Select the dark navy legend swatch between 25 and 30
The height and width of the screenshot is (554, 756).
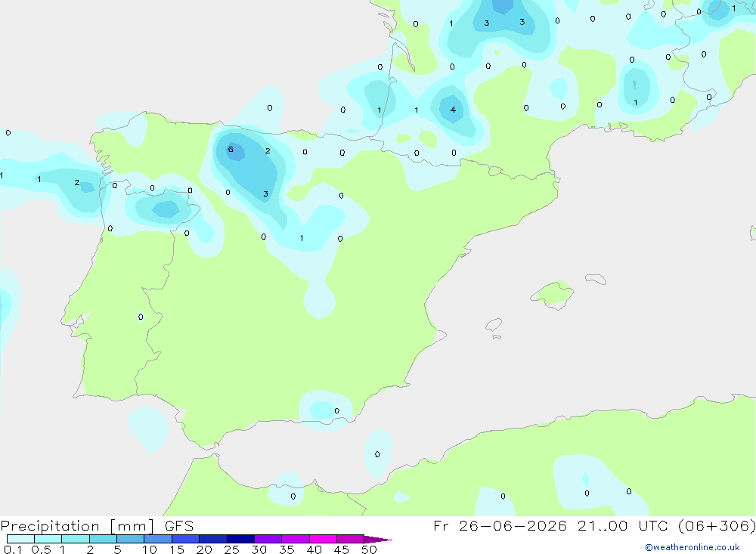point(240,539)
